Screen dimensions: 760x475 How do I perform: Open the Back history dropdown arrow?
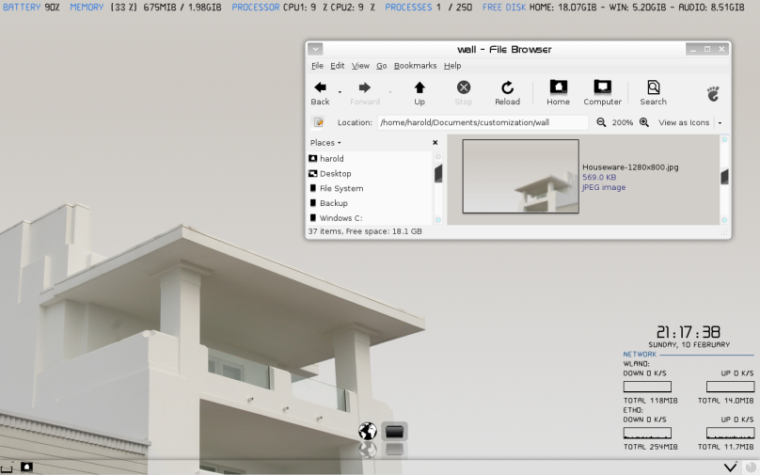point(340,92)
